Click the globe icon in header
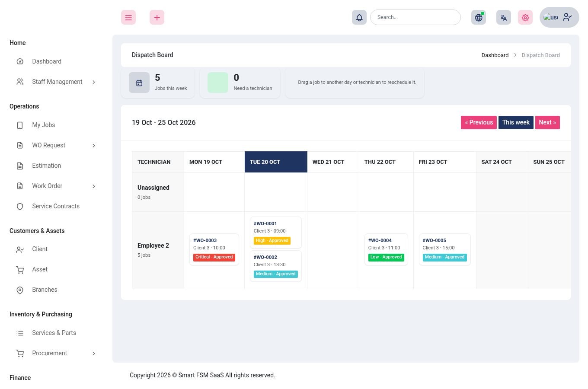Screen dimensions: 588x389 point(479,17)
